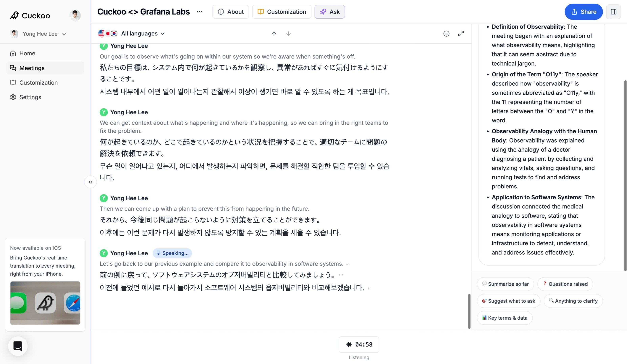Open Customization in sidebar
Viewport: 627px width, 364px height.
pos(45,83)
